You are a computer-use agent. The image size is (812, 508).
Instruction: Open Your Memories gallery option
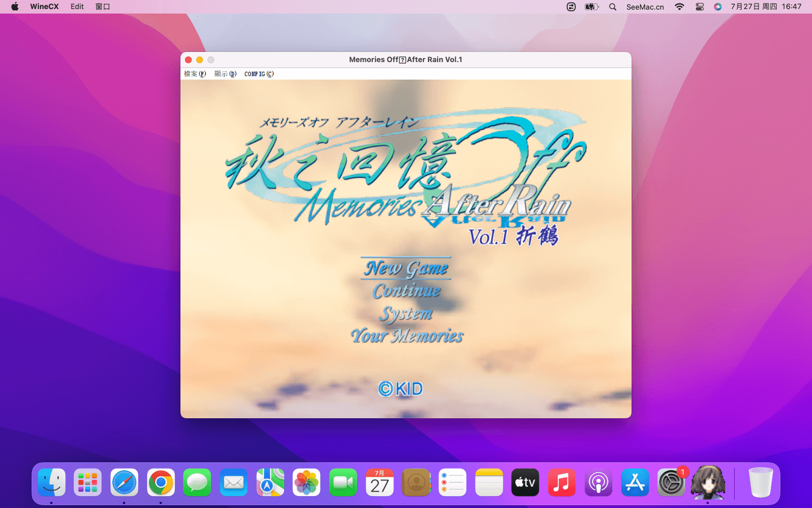tap(407, 336)
